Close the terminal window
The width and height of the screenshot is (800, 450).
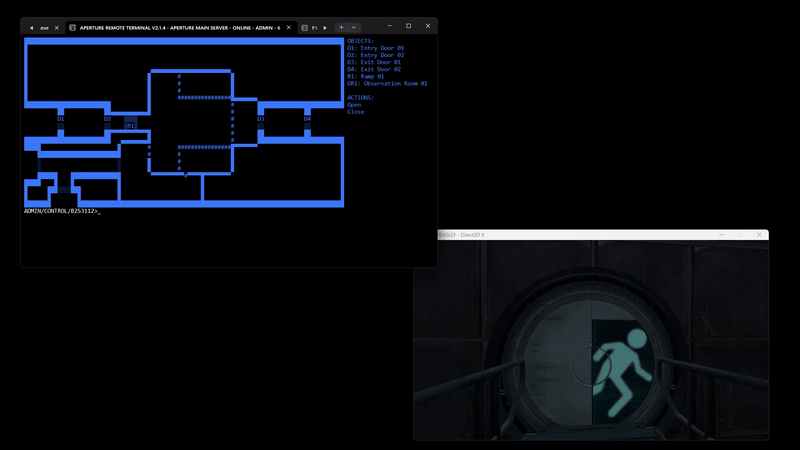(x=428, y=26)
